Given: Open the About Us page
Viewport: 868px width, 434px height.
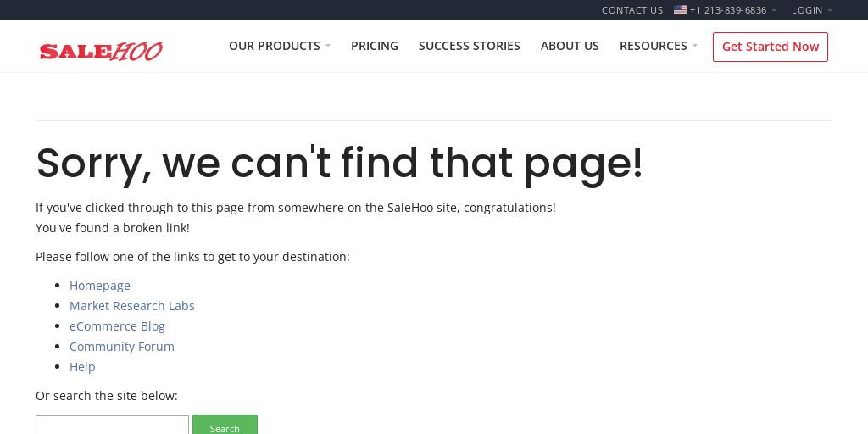Looking at the screenshot, I should click(570, 46).
